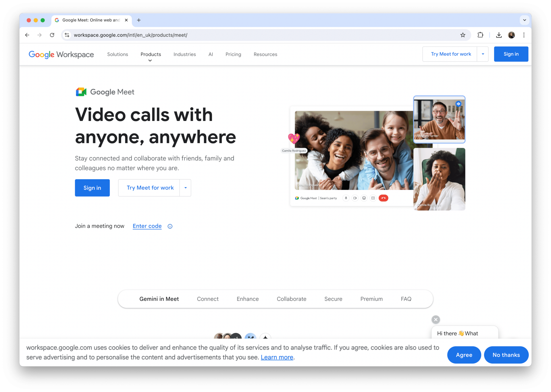Click the info circle icon next to Enter code
The height and width of the screenshot is (392, 551).
(170, 226)
